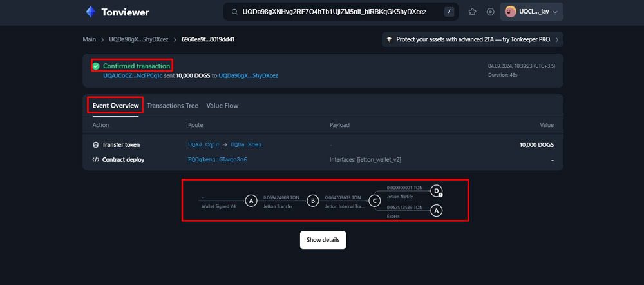Image resolution: width=644 pixels, height=285 pixels.
Task: Click the Action column header
Action: [x=100, y=125]
